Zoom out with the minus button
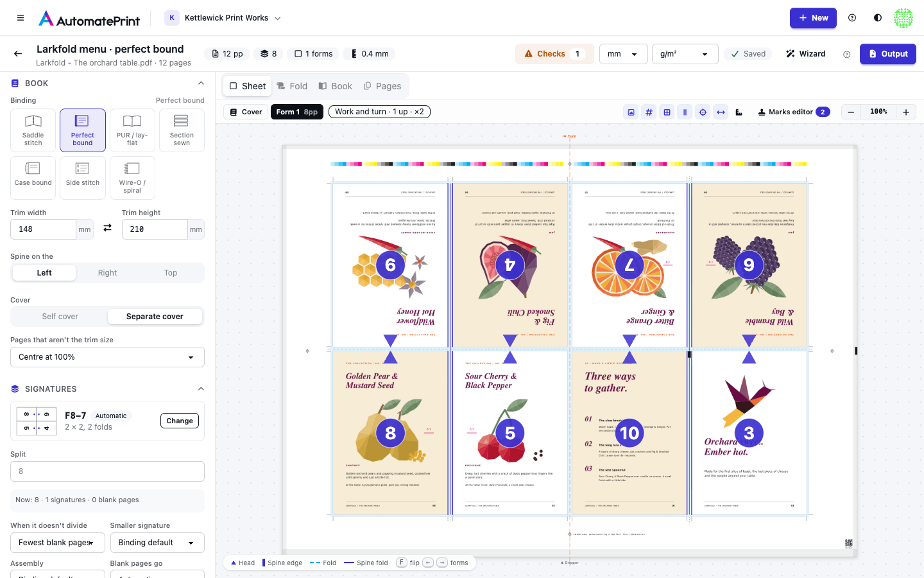Viewport: 924px width, 578px height. [851, 112]
